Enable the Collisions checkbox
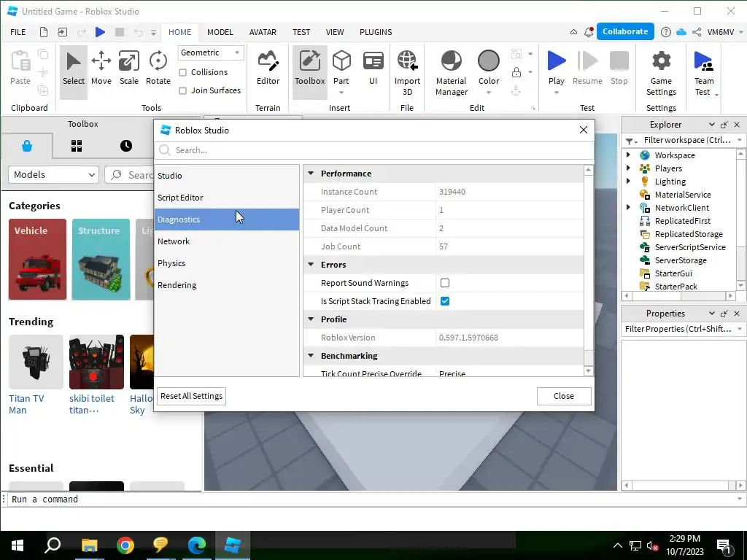 [x=182, y=72]
